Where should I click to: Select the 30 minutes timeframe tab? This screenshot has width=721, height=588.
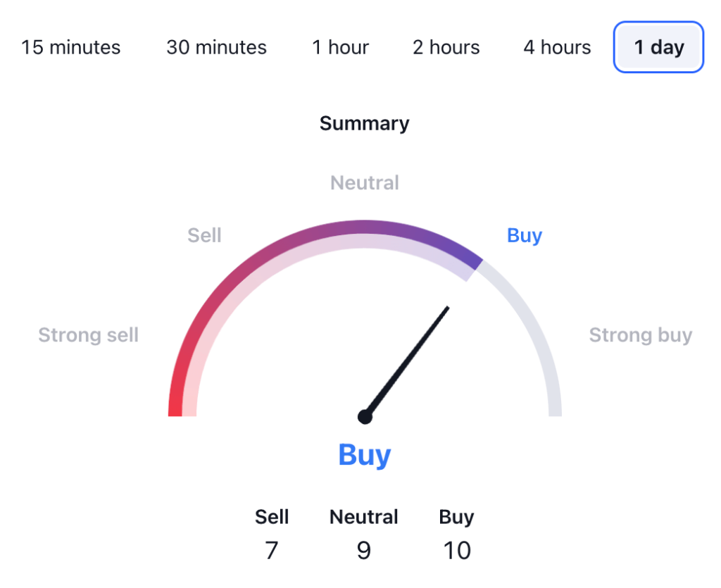tap(216, 48)
